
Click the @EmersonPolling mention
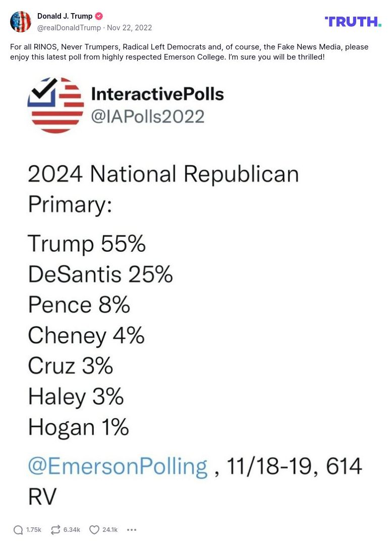[x=118, y=466]
